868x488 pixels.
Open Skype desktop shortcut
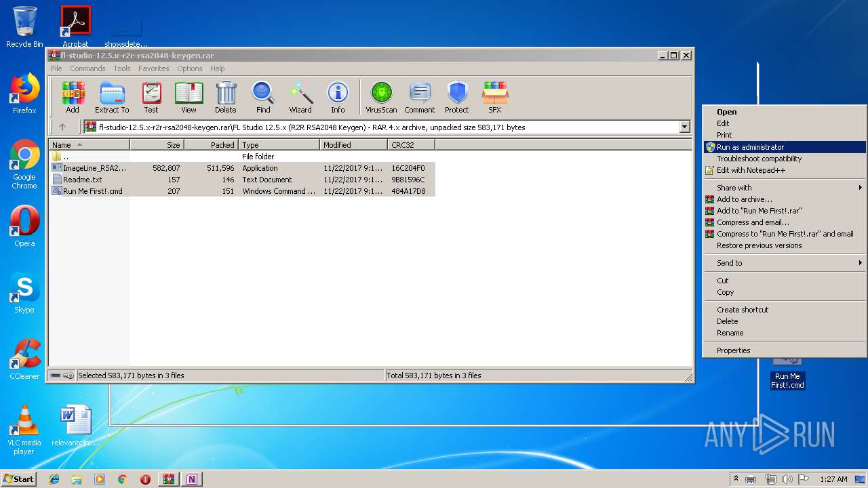click(x=24, y=293)
